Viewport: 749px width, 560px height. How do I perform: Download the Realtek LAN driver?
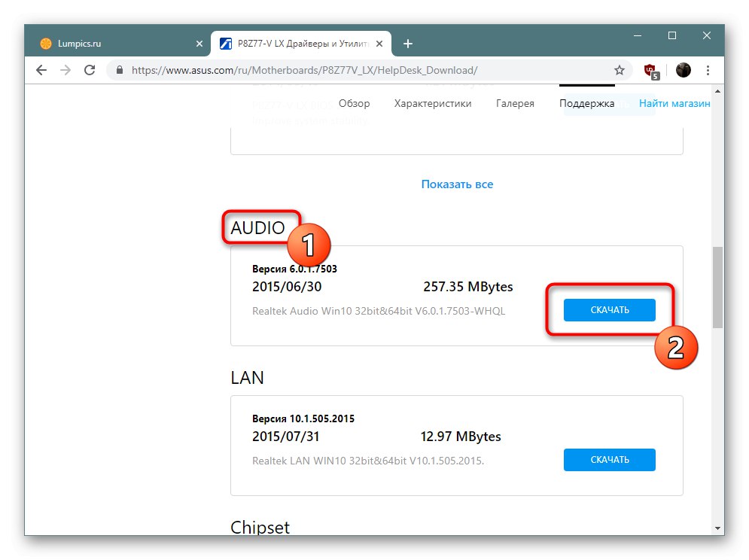click(609, 460)
